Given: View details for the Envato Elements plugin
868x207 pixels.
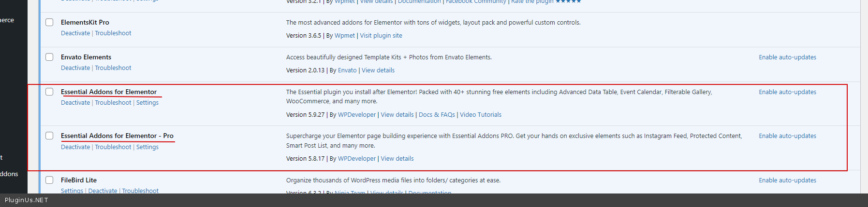Looking at the screenshot, I should pos(378,70).
